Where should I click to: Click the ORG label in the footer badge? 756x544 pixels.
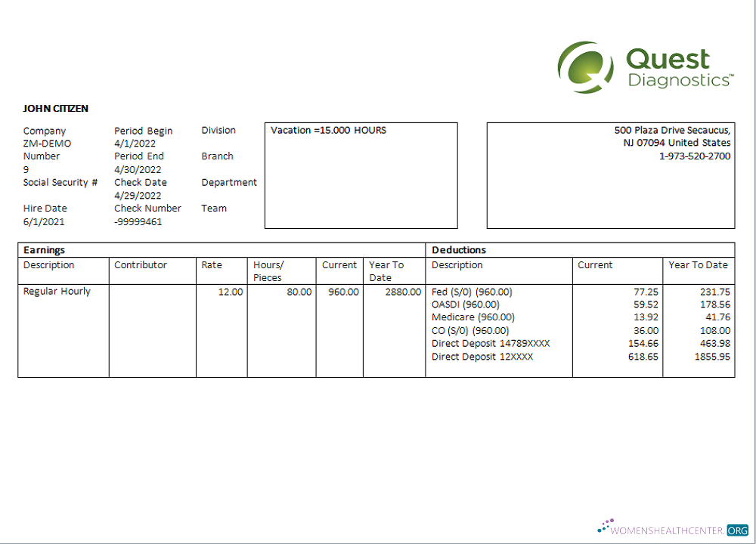click(x=737, y=529)
